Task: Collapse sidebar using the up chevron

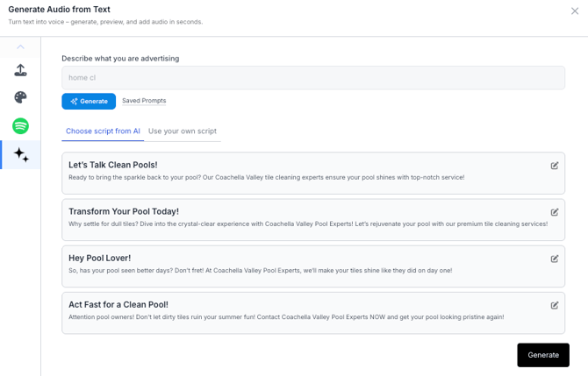Action: point(20,47)
